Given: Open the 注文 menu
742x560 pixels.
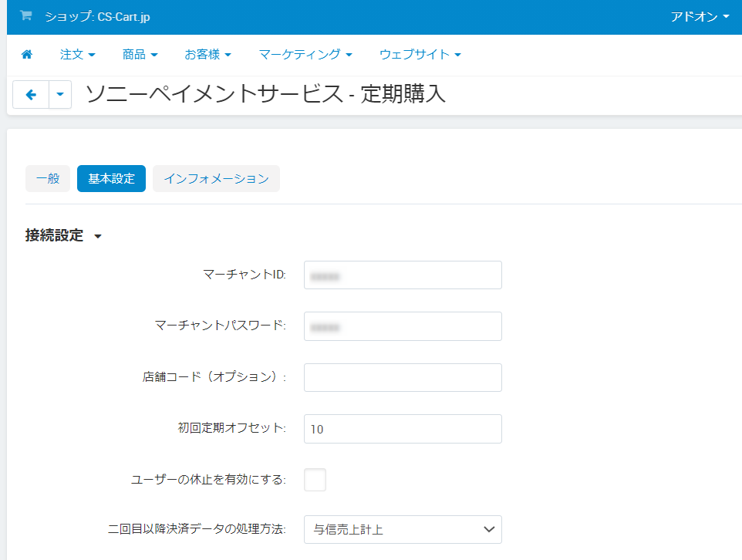Looking at the screenshot, I should [78, 55].
